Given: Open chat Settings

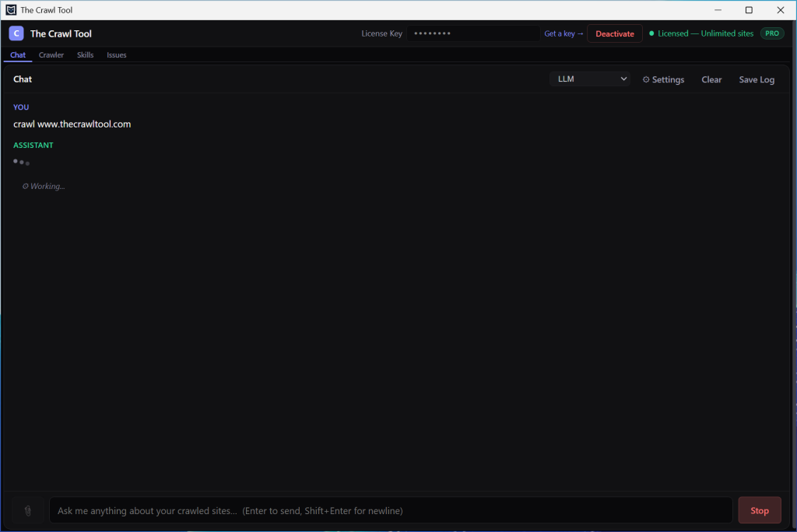Looking at the screenshot, I should 663,79.
